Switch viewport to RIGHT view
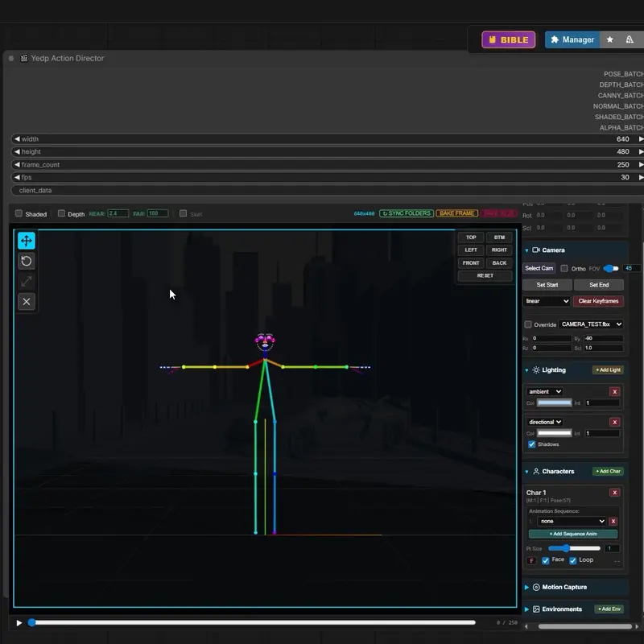The image size is (644, 644). point(499,250)
